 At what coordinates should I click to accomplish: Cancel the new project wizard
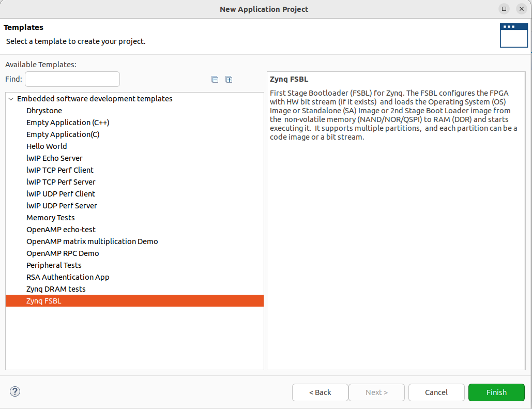pyautogui.click(x=436, y=392)
